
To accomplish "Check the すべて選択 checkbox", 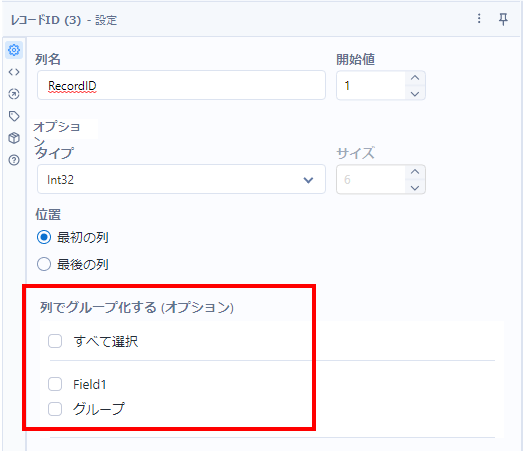I will (x=55, y=341).
